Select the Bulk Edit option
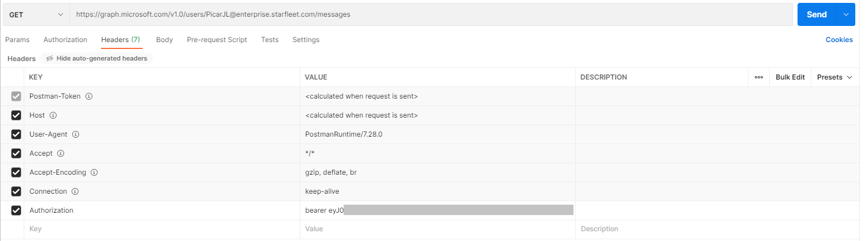 (x=790, y=77)
